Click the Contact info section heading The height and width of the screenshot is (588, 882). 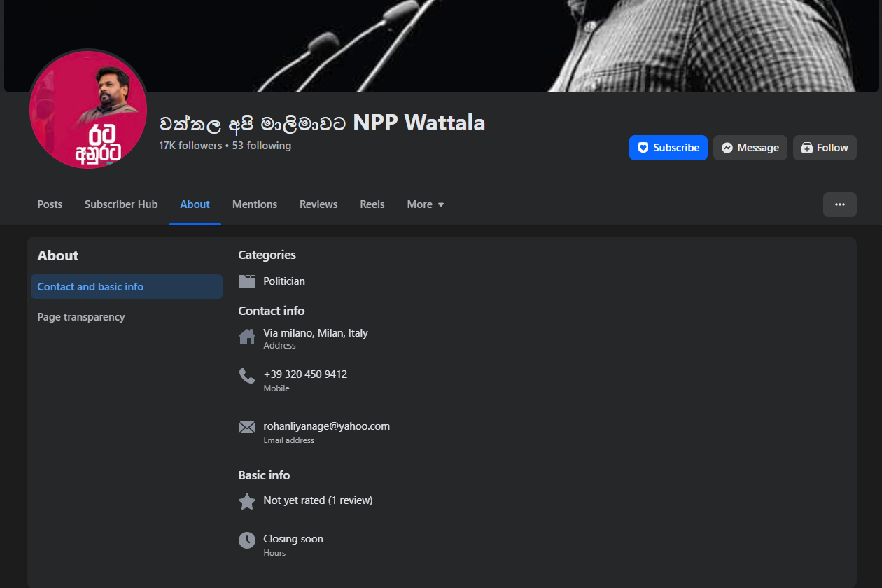pos(272,311)
